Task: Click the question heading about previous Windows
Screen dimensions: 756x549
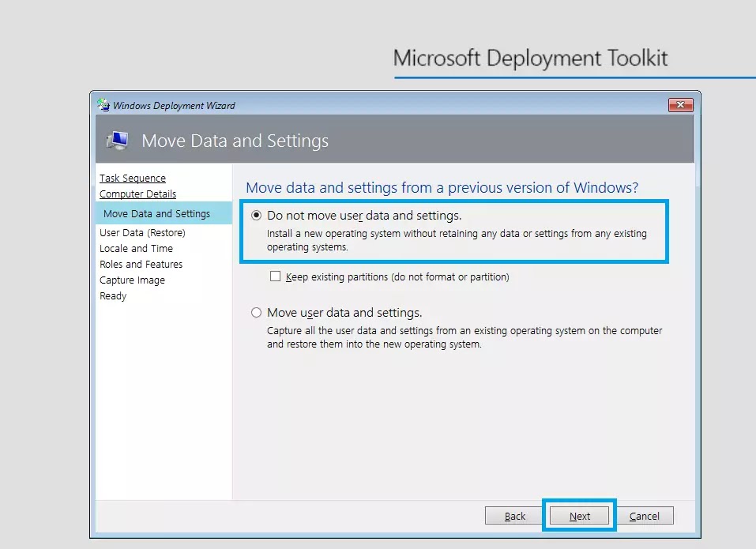Action: (x=442, y=187)
